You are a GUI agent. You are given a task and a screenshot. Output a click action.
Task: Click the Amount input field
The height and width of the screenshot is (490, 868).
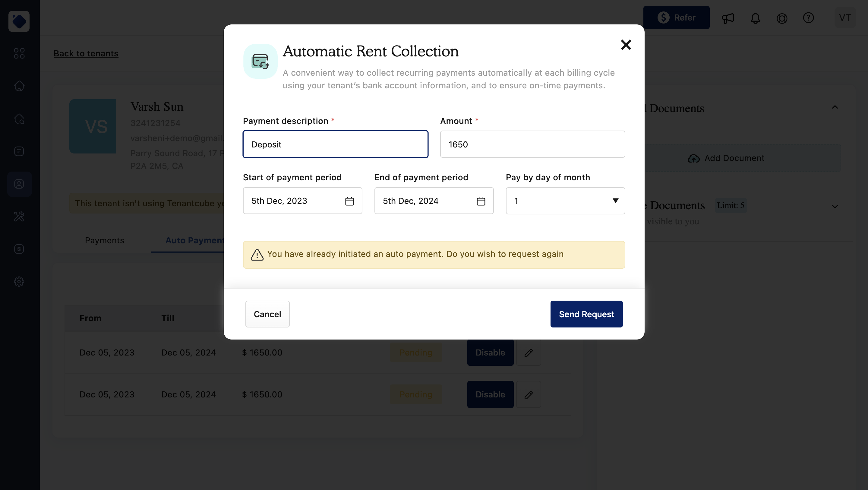[x=532, y=144]
